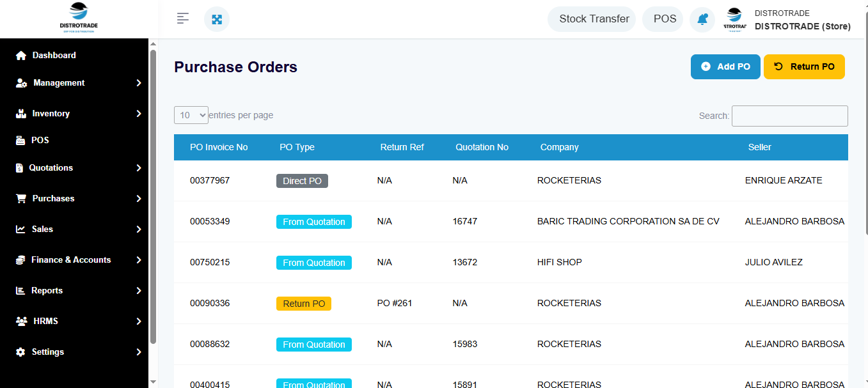Click the POS button in top bar

[663, 19]
